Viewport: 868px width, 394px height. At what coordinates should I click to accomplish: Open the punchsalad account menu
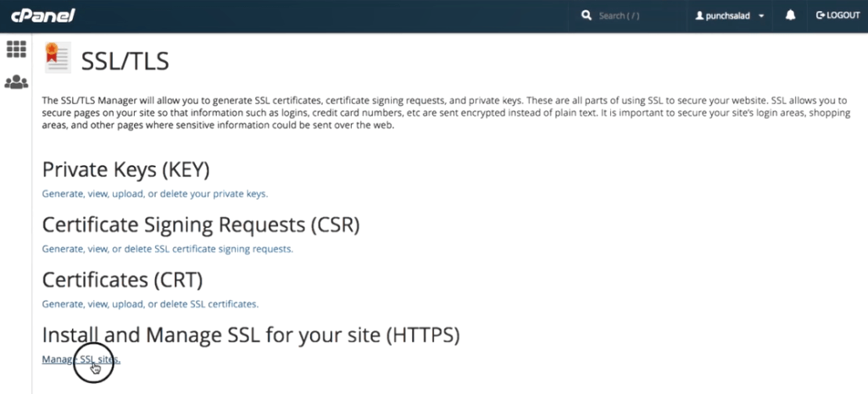coord(729,16)
